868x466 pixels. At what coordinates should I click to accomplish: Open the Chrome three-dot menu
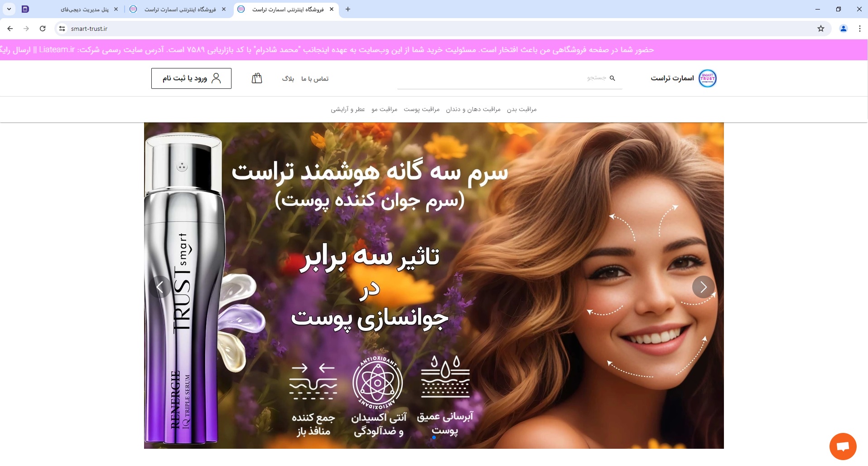click(860, 29)
